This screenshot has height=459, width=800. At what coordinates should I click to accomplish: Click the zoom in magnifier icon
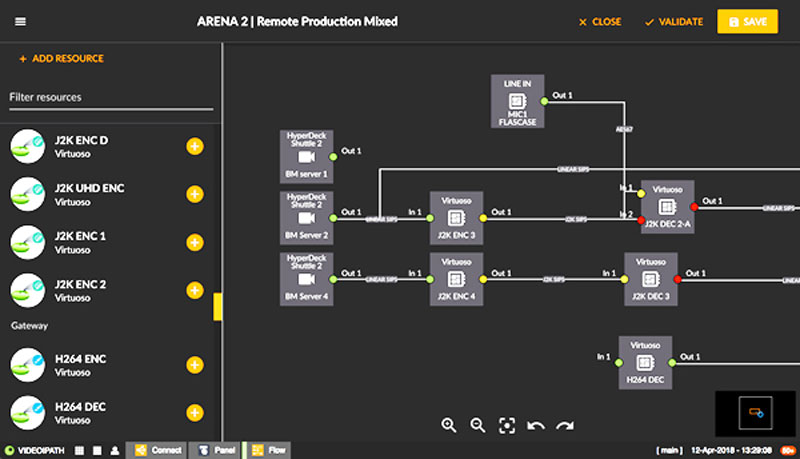point(449,425)
